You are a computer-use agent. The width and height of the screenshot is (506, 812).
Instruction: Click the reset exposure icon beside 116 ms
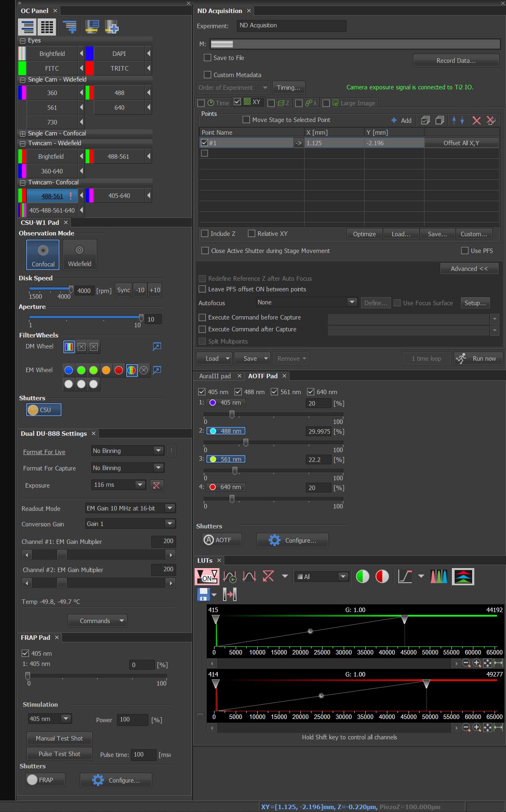[157, 485]
